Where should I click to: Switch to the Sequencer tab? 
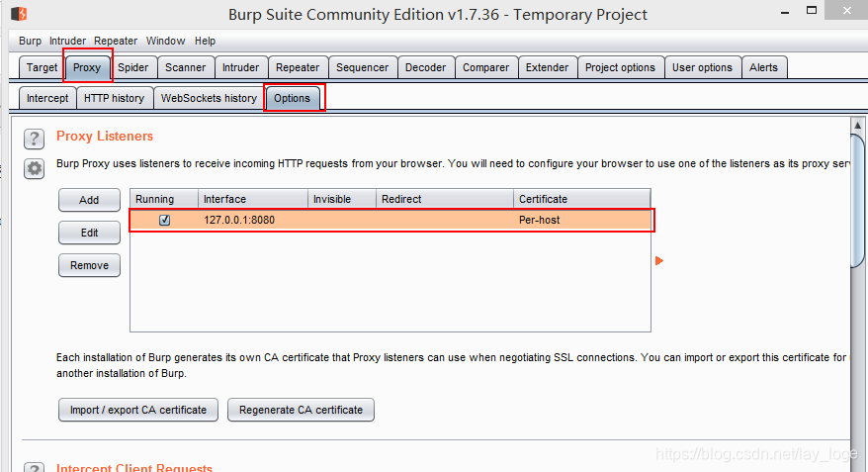(x=362, y=67)
